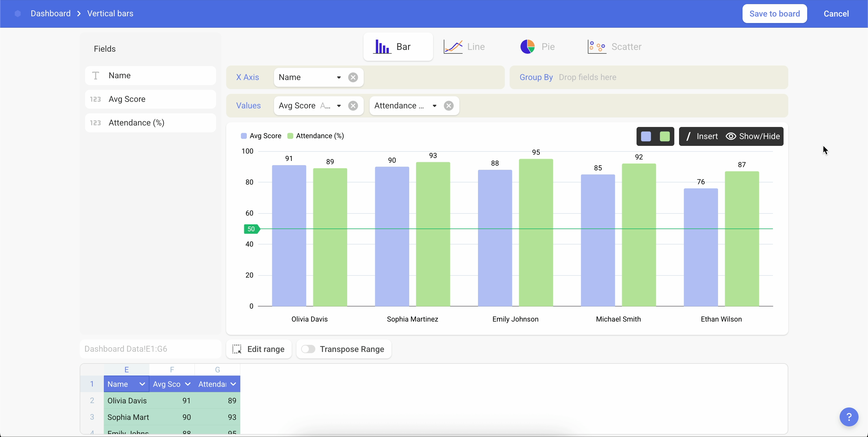Switch chart type to Pie
This screenshot has width=868, height=437.
(x=537, y=46)
